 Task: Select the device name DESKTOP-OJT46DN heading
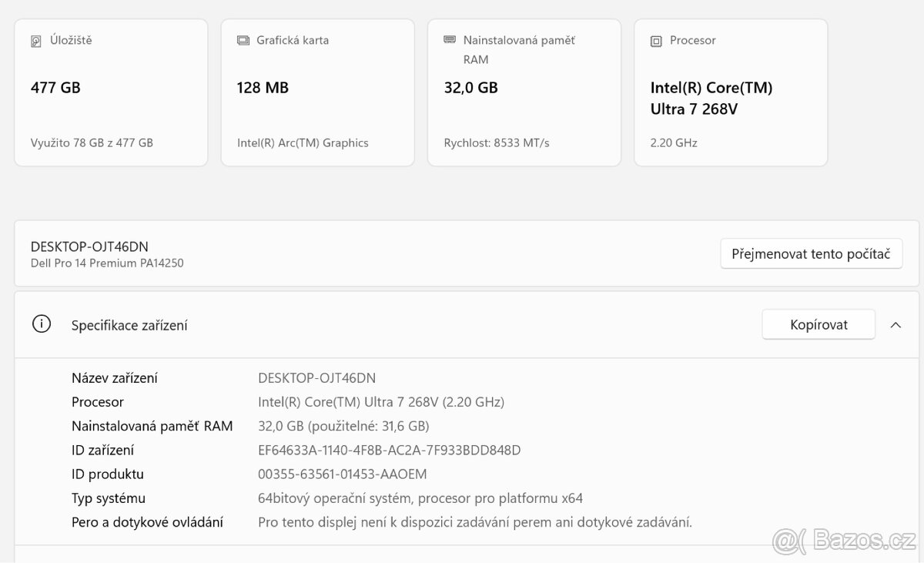click(x=89, y=246)
